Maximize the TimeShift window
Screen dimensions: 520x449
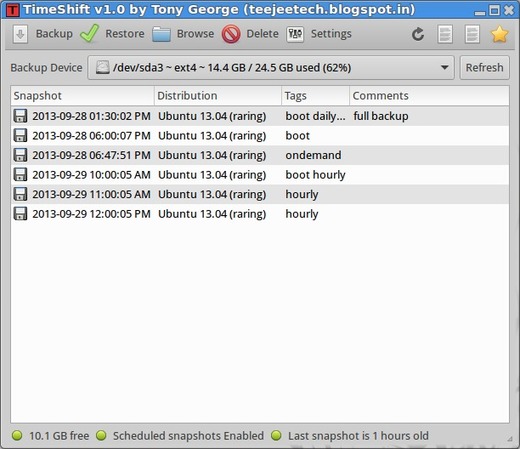494,10
